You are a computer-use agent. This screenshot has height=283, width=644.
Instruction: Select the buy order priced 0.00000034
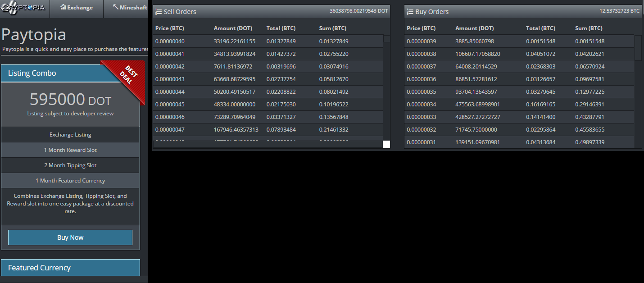coord(519,105)
